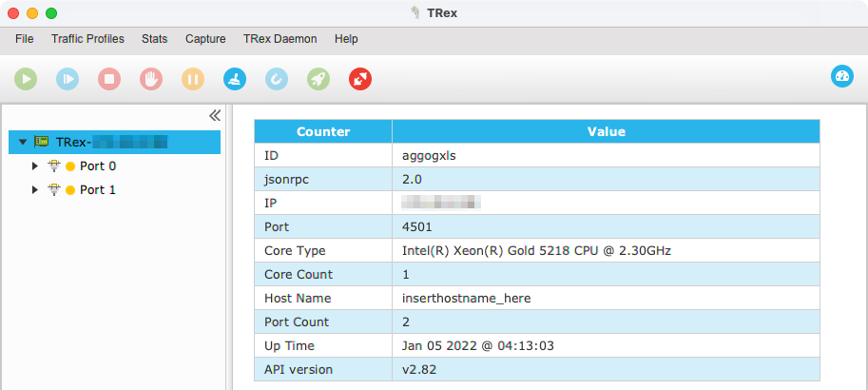Click the yellow status dot of Port 1
This screenshot has height=390, width=868.
[x=70, y=190]
